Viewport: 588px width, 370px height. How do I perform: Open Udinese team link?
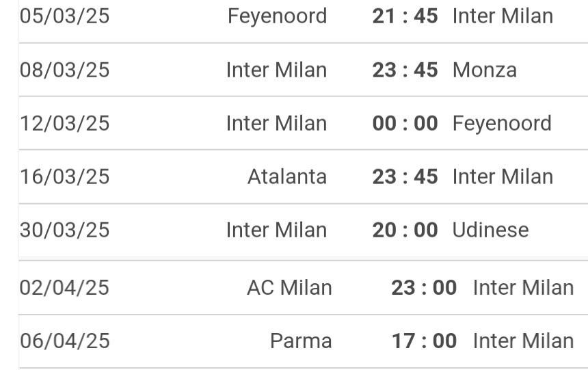(490, 230)
